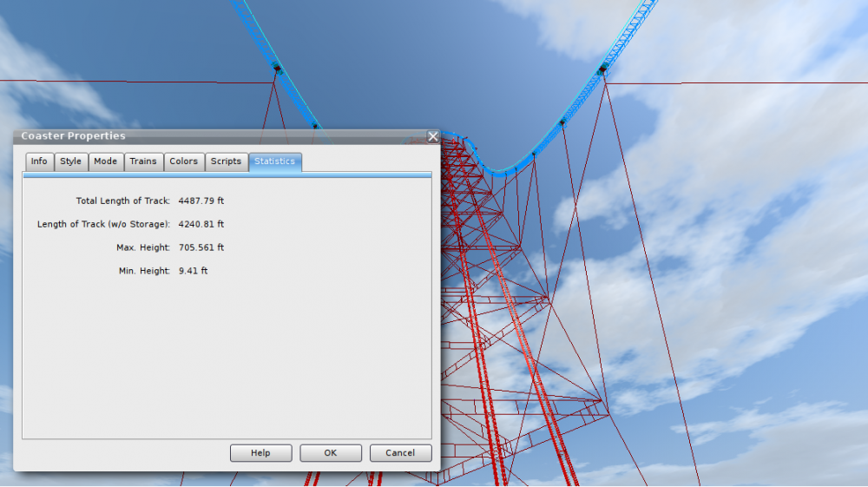Open the Colors tab

coord(183,161)
